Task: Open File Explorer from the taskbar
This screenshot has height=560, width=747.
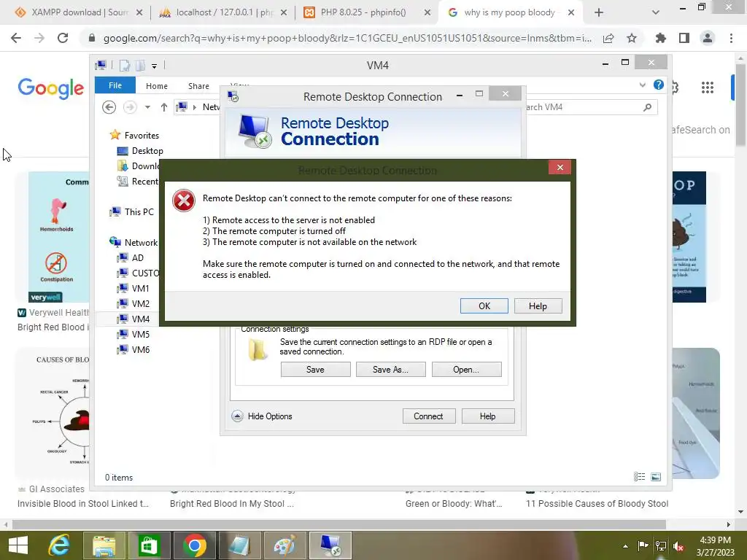Action: click(x=104, y=545)
